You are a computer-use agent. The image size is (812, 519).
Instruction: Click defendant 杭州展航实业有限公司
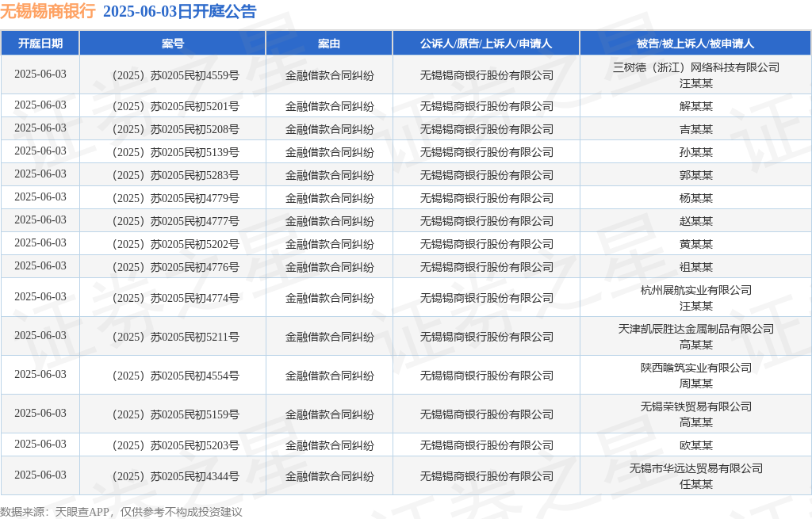click(x=696, y=290)
